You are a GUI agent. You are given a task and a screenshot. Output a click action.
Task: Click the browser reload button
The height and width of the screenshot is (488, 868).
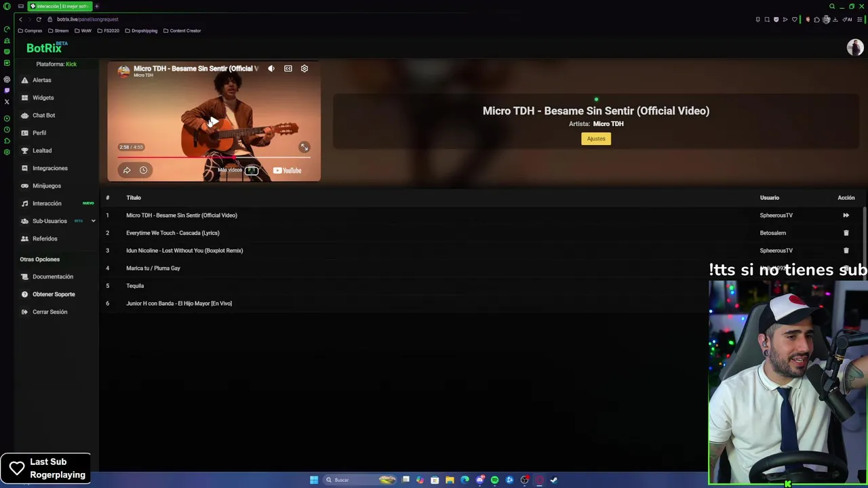pyautogui.click(x=39, y=19)
